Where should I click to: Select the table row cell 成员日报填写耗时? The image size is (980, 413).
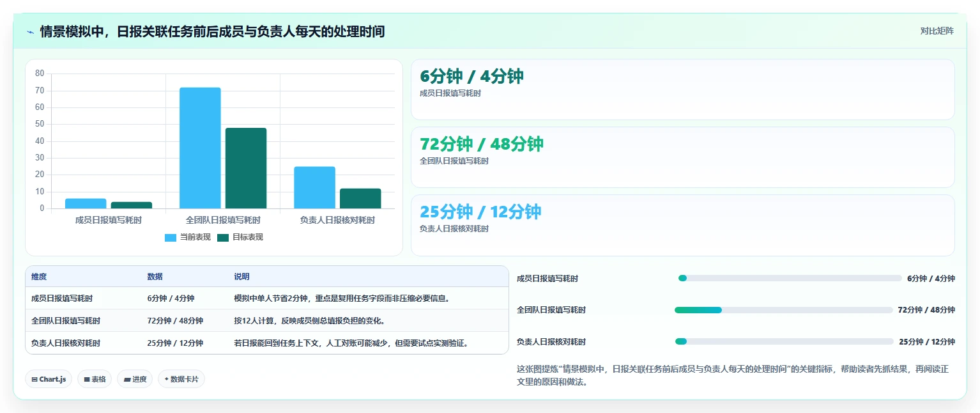coord(62,299)
